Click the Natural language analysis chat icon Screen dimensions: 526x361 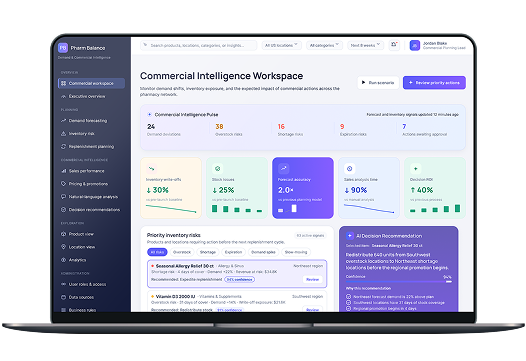coord(63,197)
